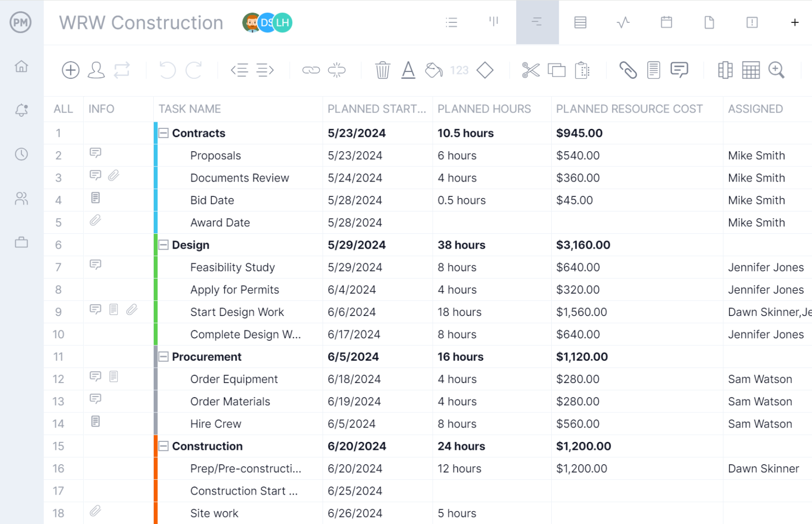
Task: Open notes icon on Hire Crew row
Action: tap(95, 421)
